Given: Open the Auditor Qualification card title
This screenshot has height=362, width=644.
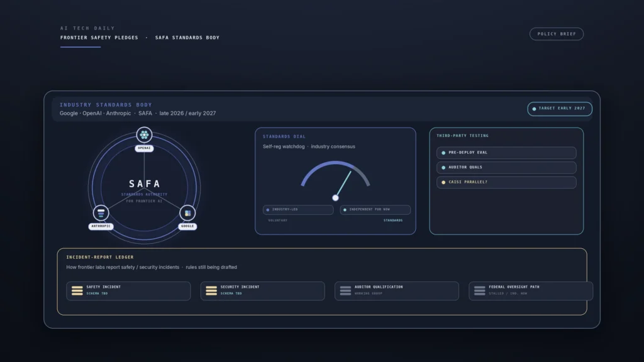Looking at the screenshot, I should point(379,287).
